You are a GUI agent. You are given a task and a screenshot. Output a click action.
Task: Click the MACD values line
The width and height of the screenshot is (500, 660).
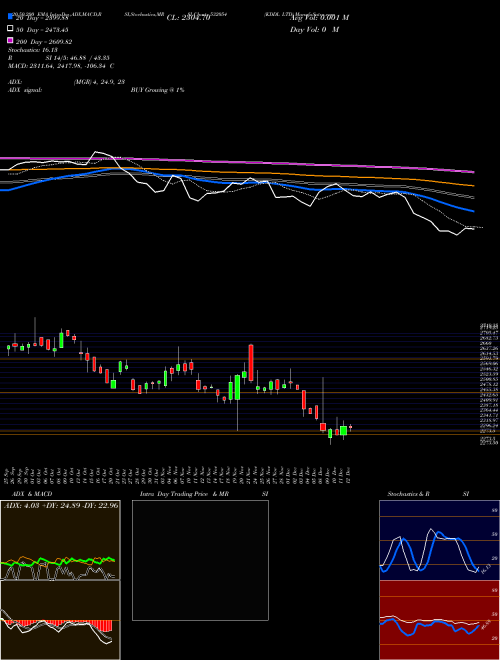point(61,66)
